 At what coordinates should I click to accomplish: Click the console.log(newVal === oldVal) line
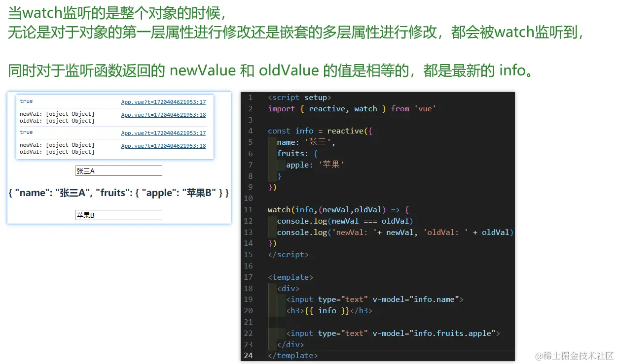pyautogui.click(x=345, y=221)
